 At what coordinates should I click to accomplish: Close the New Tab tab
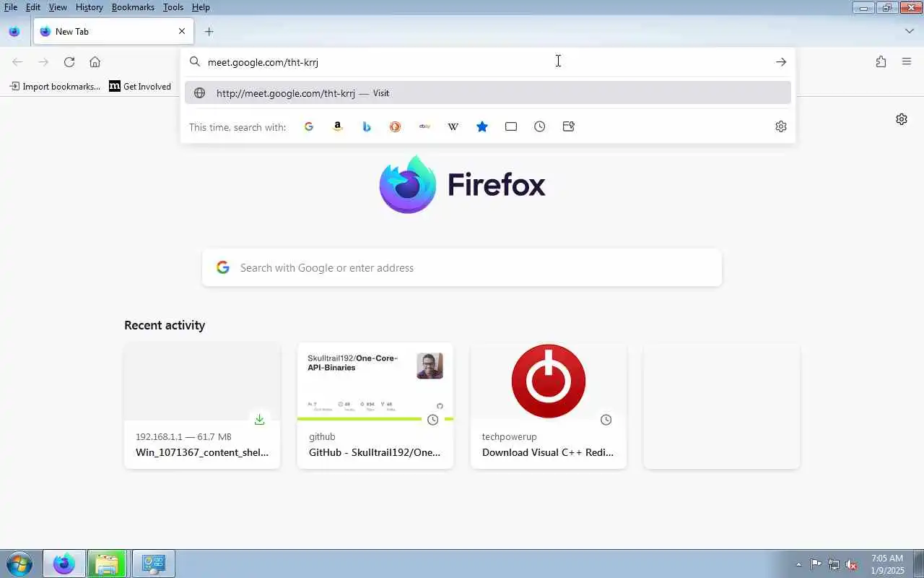click(182, 31)
